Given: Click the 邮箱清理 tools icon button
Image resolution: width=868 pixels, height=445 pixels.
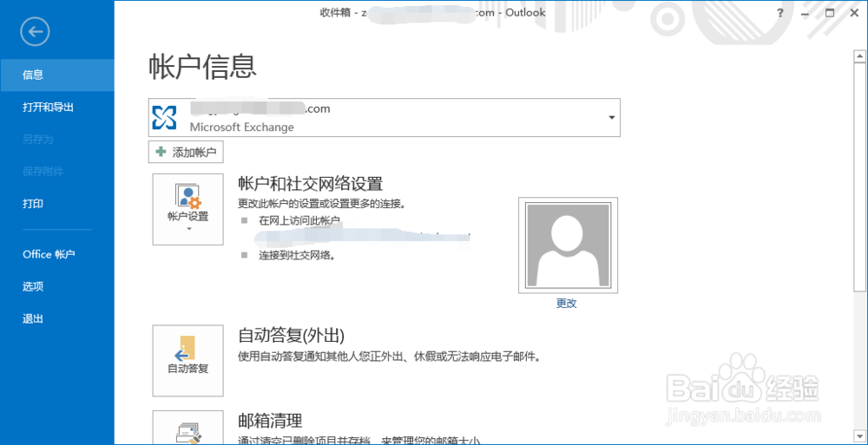Looking at the screenshot, I should [188, 428].
